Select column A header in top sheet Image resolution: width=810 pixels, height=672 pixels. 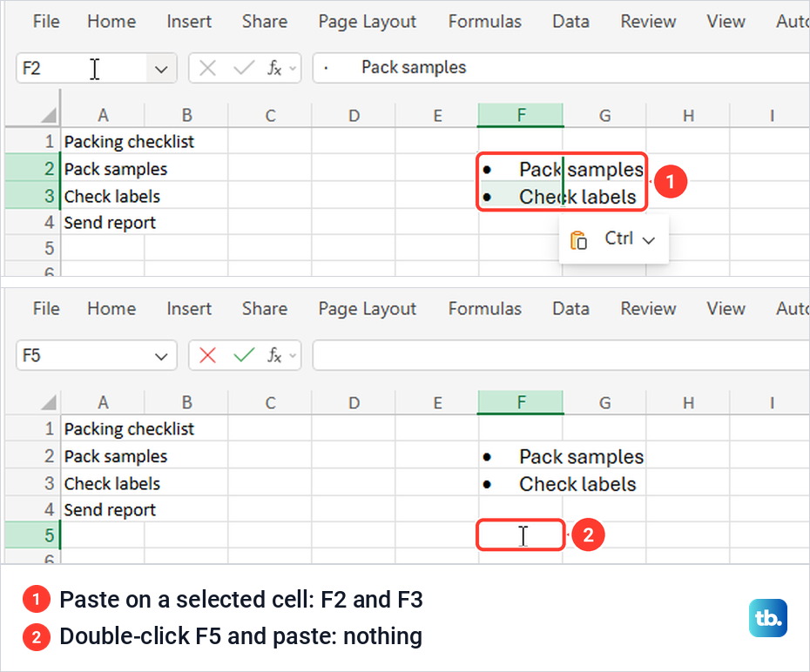coord(103,115)
